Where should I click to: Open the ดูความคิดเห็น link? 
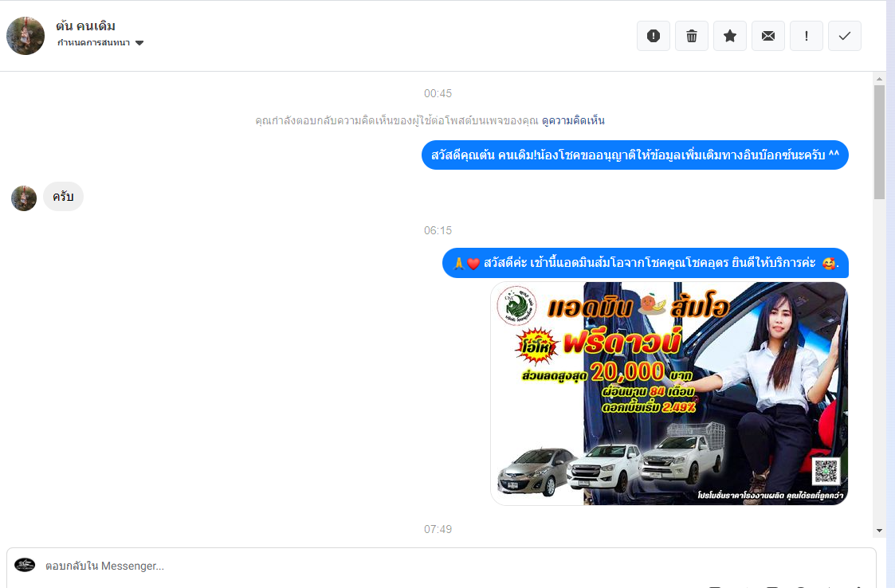coord(573,120)
